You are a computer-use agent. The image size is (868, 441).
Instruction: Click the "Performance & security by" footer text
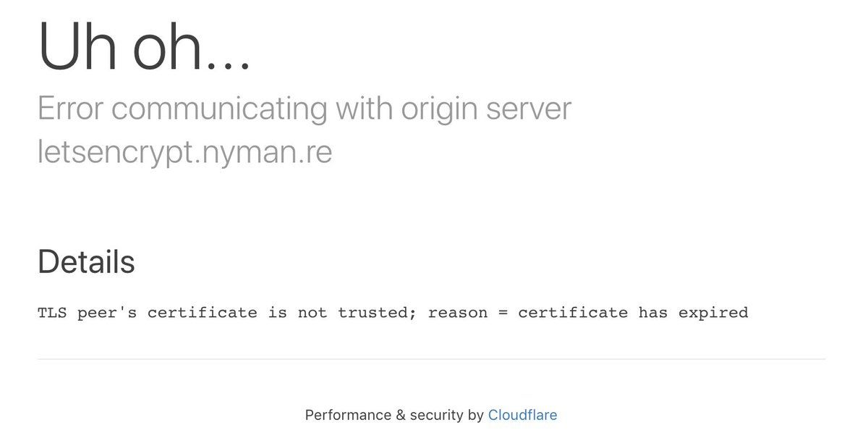coord(394,415)
